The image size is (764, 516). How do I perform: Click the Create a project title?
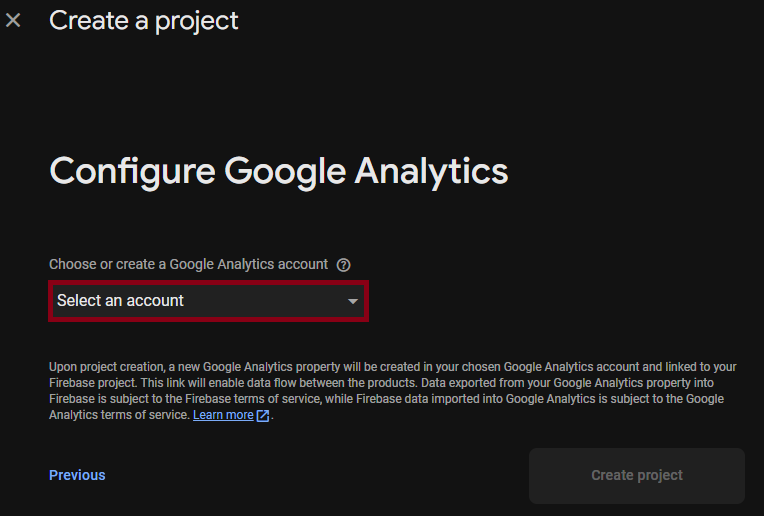pos(144,21)
